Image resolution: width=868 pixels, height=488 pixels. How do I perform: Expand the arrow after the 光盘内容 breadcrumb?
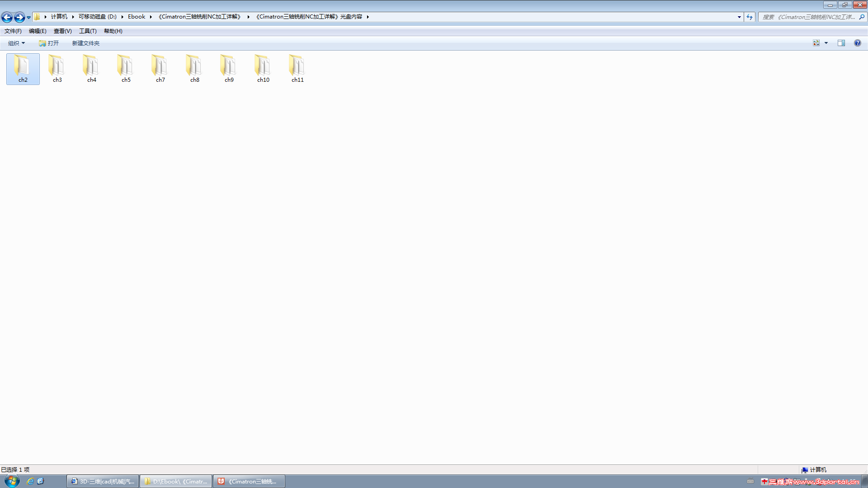[x=368, y=17]
